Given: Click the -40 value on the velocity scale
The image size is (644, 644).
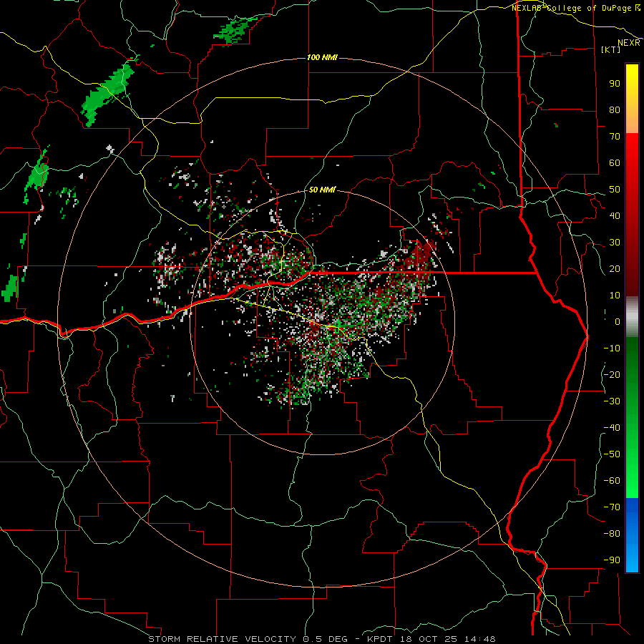Looking at the screenshot, I should click(612, 428).
